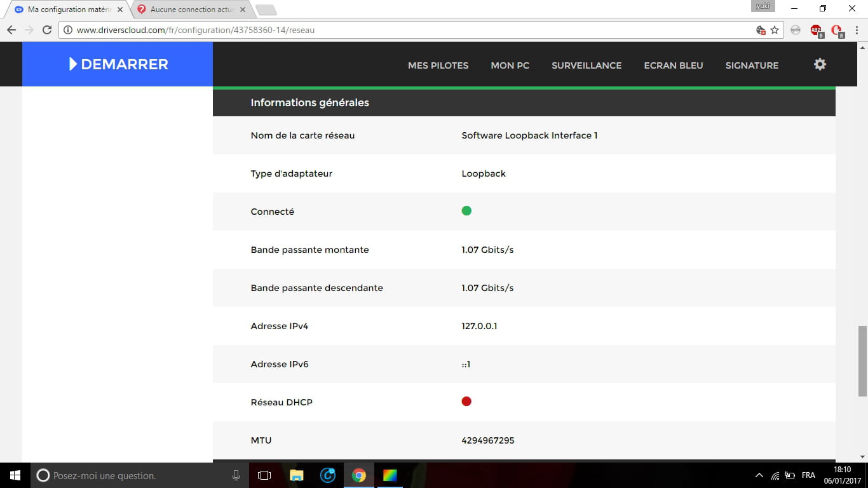Reload the page with the refresh icon
This screenshot has height=488, width=868.
(46, 30)
